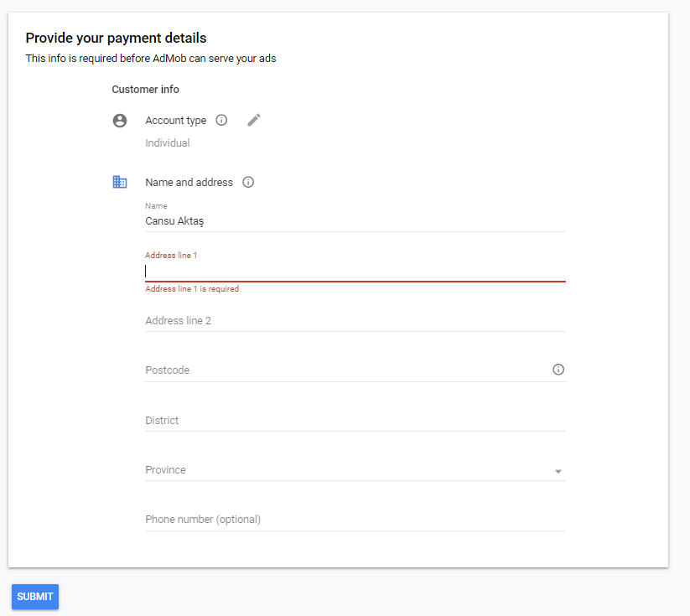Click the Postcode input field
Screen dimensions: 690x616
[348, 370]
